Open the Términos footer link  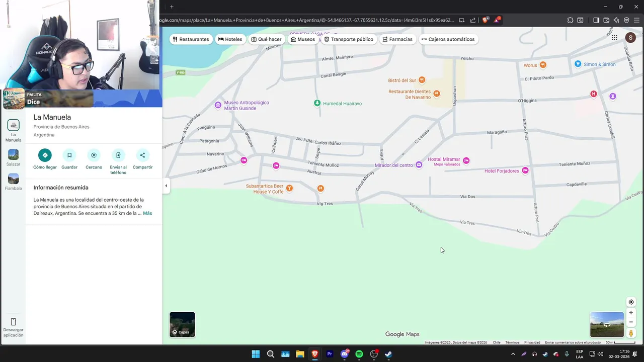click(x=512, y=342)
